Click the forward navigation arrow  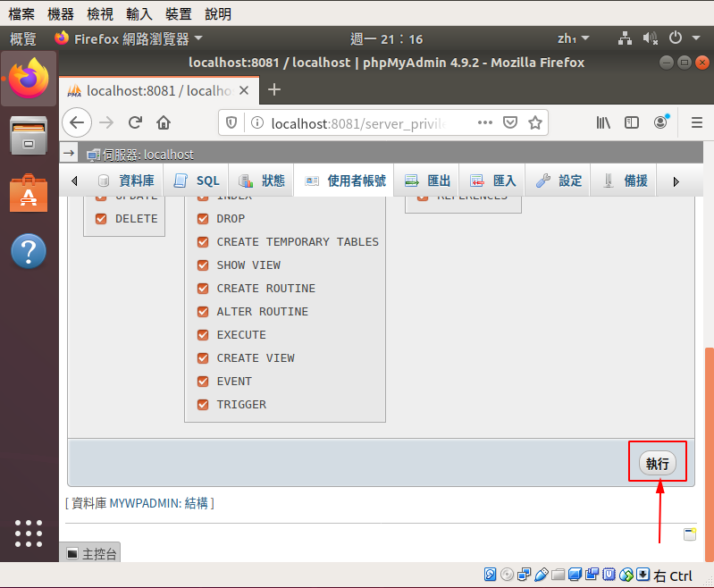pos(106,122)
